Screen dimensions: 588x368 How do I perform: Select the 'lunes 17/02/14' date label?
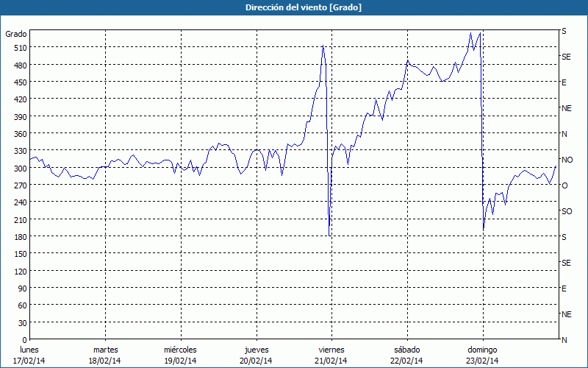tap(29, 355)
